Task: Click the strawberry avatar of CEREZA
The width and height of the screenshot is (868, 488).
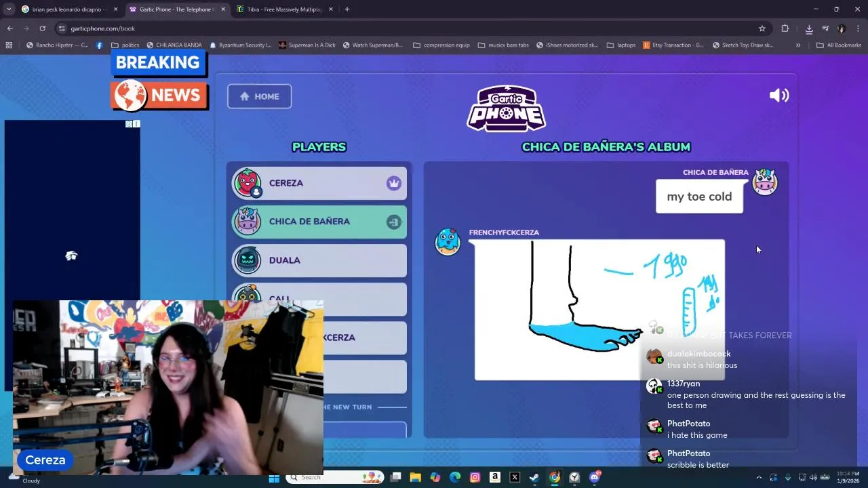Action: click(x=248, y=182)
